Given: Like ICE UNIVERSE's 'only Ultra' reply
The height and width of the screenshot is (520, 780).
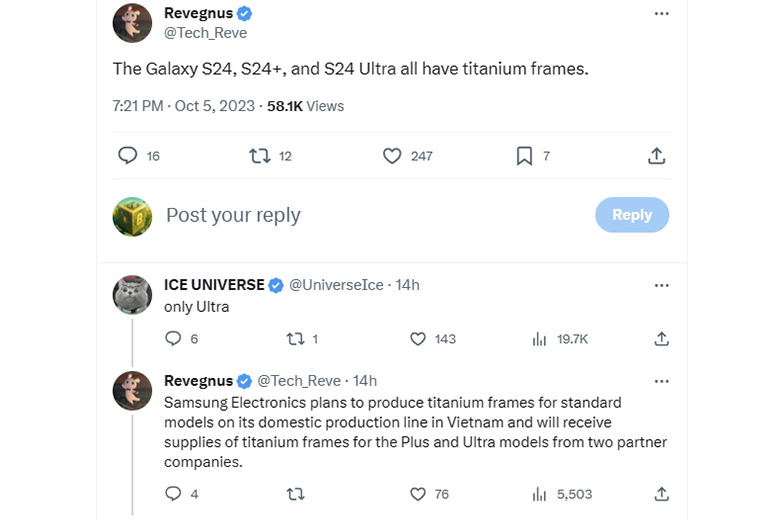Looking at the screenshot, I should pos(419,339).
